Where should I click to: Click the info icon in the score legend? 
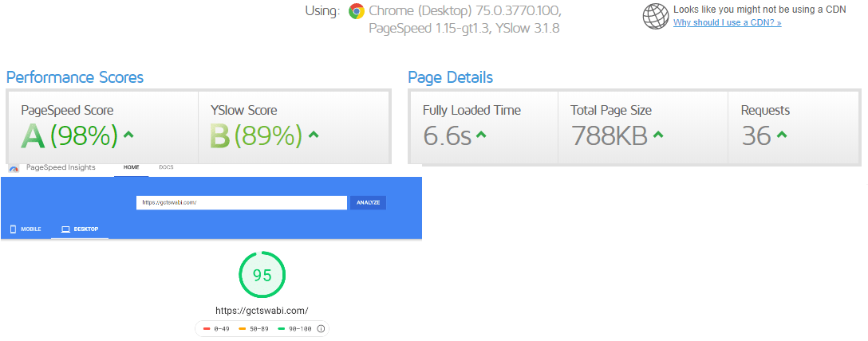coord(321,328)
